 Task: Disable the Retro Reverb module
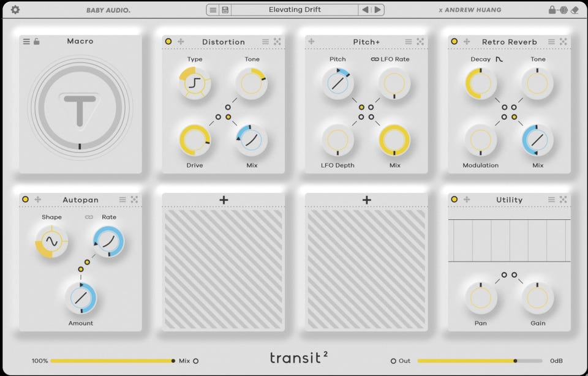[x=454, y=42]
